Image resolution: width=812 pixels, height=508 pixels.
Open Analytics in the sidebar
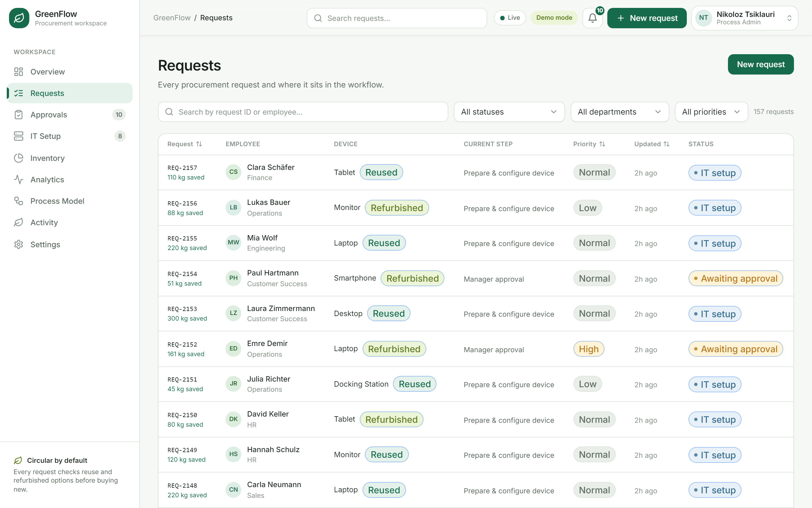[69, 179]
